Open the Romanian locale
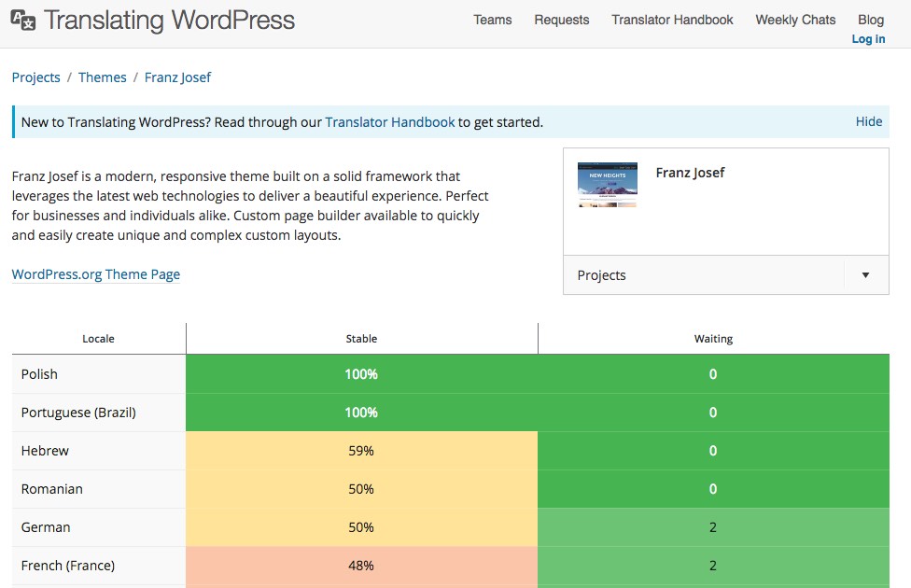 pos(51,489)
